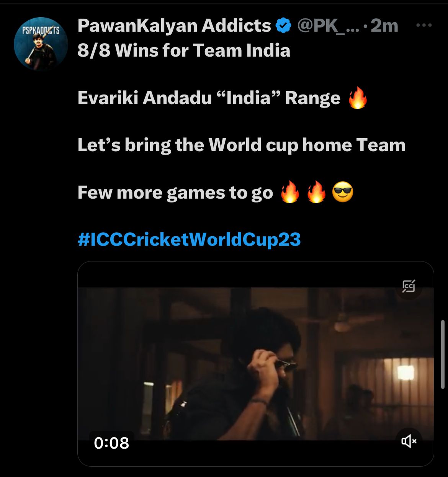Open the #ICCCricketWorldCup23 hashtag
448x477 pixels.
tap(189, 240)
